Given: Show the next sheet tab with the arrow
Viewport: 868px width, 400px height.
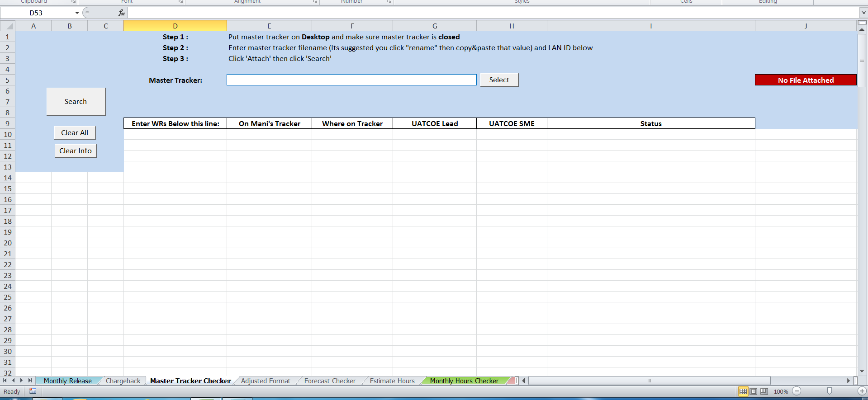Looking at the screenshot, I should point(21,381).
